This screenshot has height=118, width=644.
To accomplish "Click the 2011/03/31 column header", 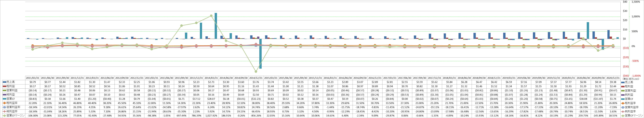I will coord(33,78).
